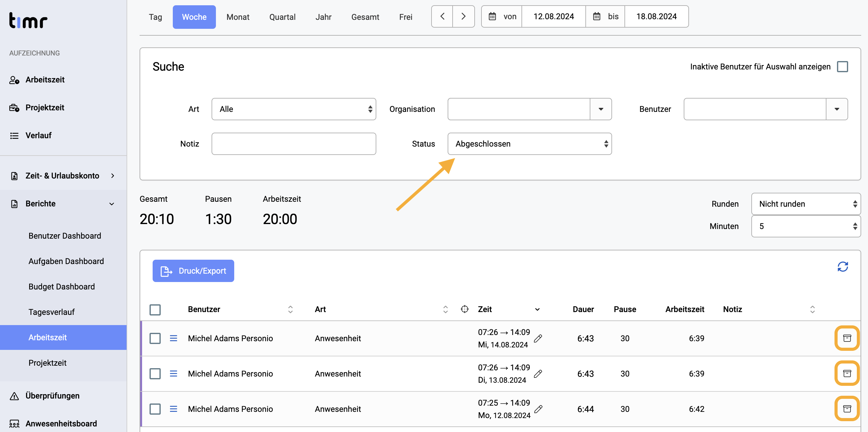Click the Überprüfungen warning triangle icon
Viewport: 868px width, 432px height.
[x=14, y=396]
